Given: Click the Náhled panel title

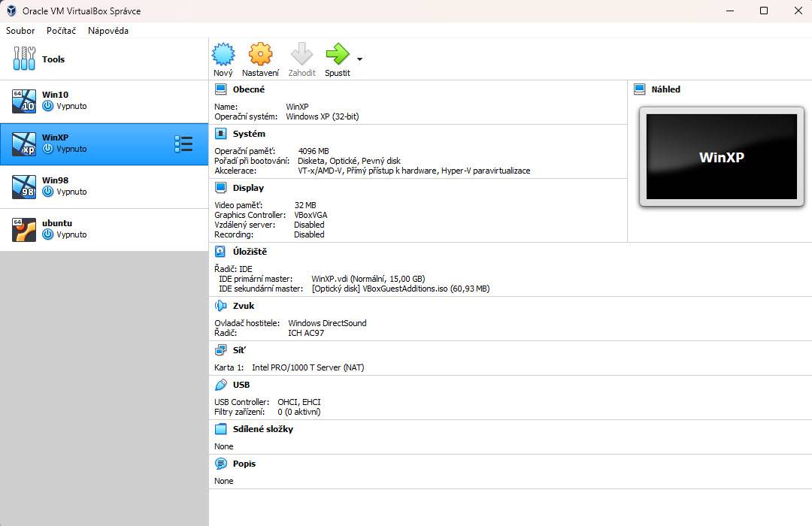Looking at the screenshot, I should (x=666, y=89).
